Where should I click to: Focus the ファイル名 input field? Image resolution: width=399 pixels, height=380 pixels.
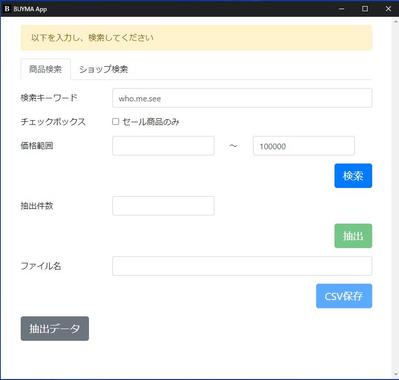click(242, 266)
